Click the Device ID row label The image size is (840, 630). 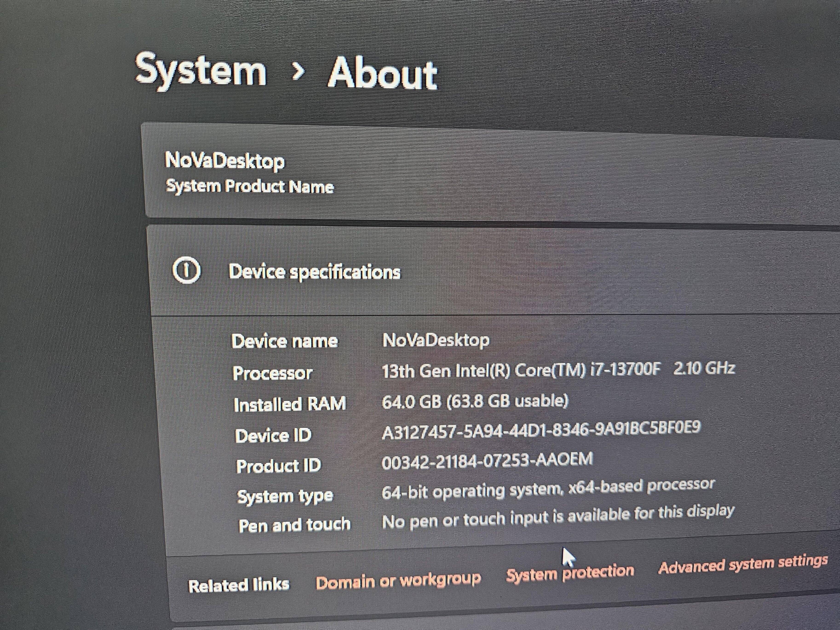(x=273, y=435)
